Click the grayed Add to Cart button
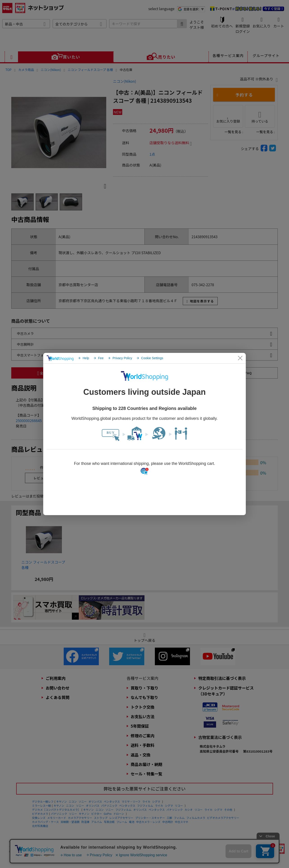 click(238, 851)
